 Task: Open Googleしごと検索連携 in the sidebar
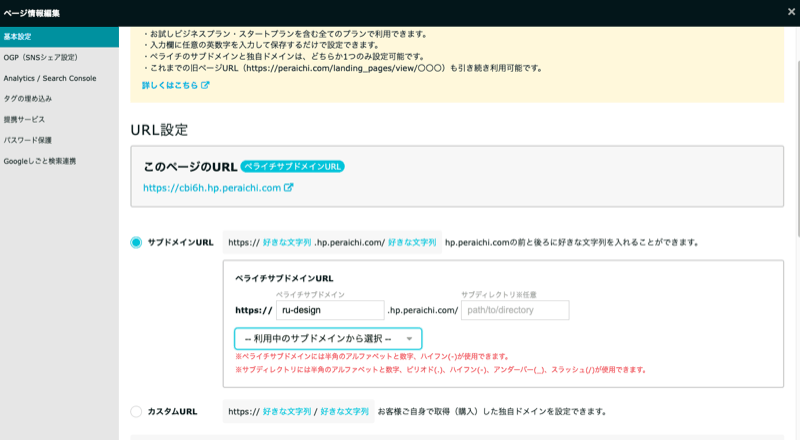point(40,161)
